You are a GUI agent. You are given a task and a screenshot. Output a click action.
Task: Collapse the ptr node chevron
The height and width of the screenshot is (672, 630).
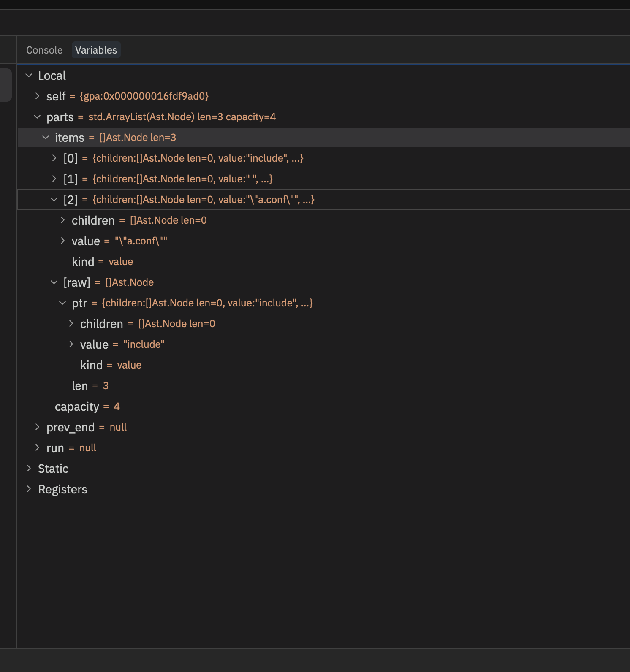pyautogui.click(x=62, y=303)
